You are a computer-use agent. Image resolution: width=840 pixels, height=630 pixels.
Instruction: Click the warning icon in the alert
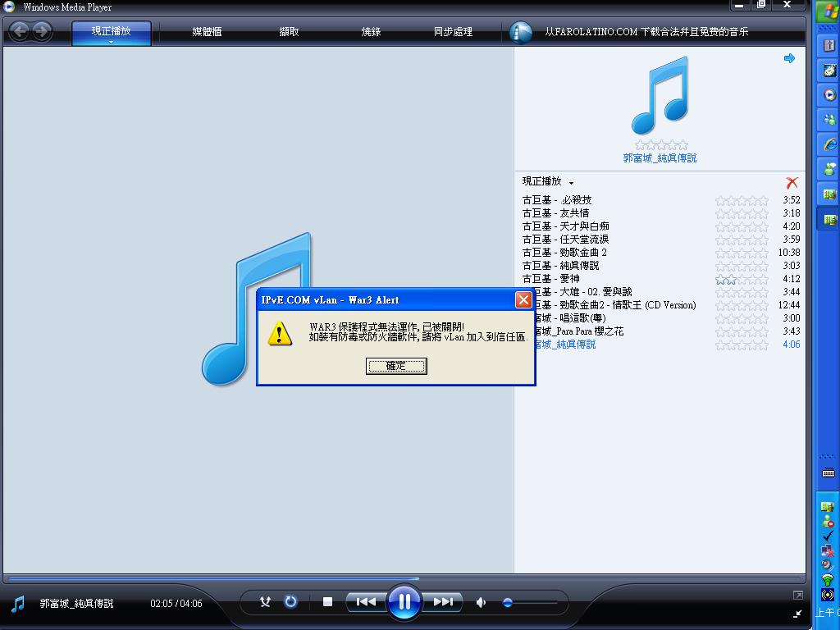pyautogui.click(x=280, y=333)
